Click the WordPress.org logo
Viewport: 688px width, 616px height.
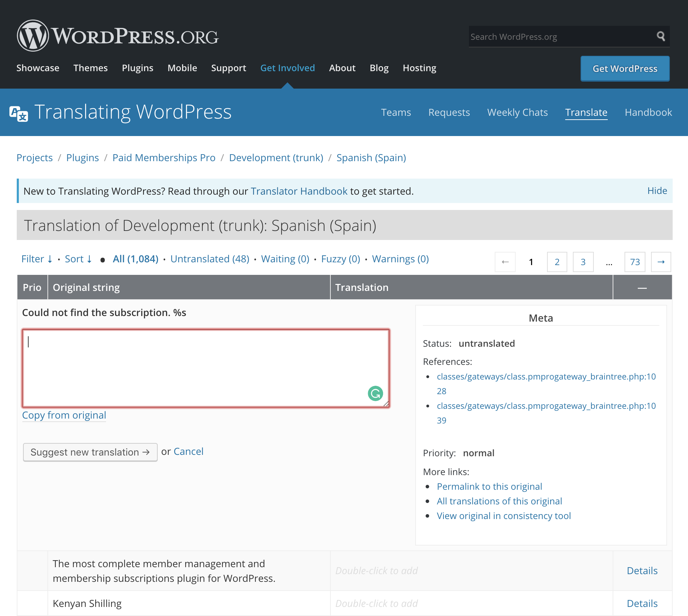click(x=118, y=36)
